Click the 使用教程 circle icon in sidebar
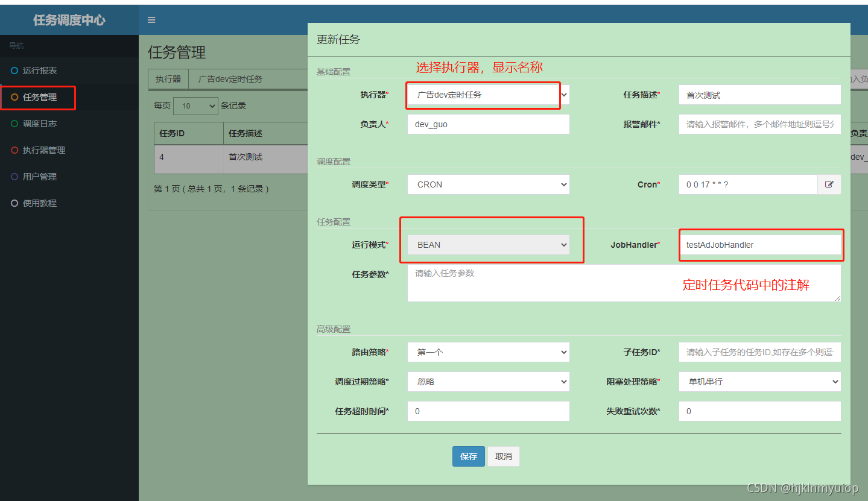Viewport: 868px width, 501px height. (x=14, y=203)
